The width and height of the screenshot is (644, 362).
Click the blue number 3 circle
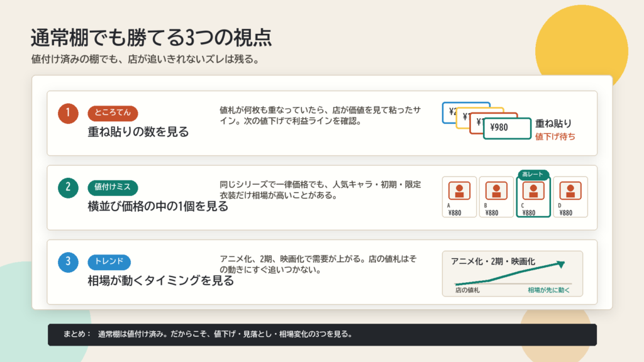[x=68, y=262]
